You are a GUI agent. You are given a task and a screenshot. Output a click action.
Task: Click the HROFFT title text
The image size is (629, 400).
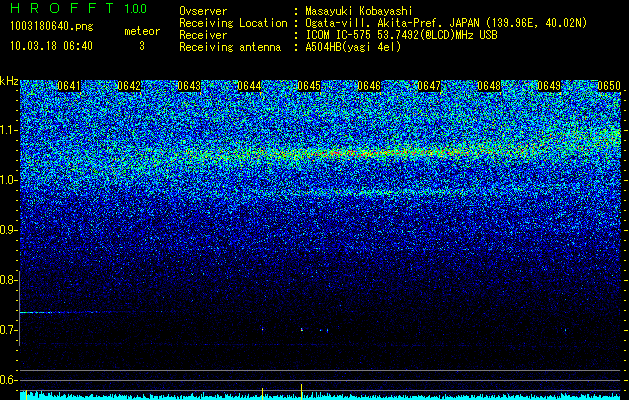coord(62,8)
